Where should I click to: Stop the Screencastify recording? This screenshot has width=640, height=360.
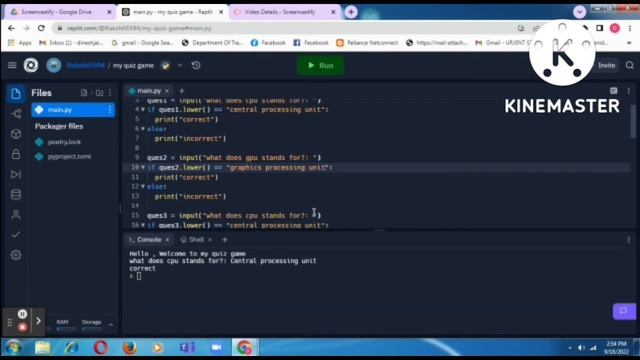coord(22,327)
